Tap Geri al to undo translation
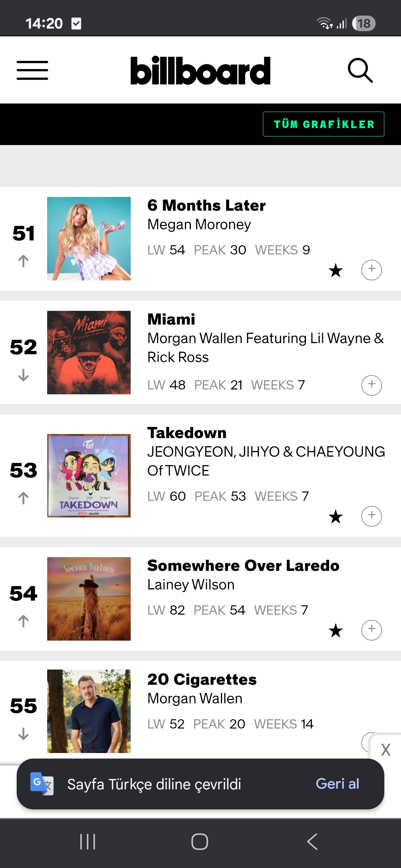This screenshot has height=868, width=401. [x=338, y=784]
